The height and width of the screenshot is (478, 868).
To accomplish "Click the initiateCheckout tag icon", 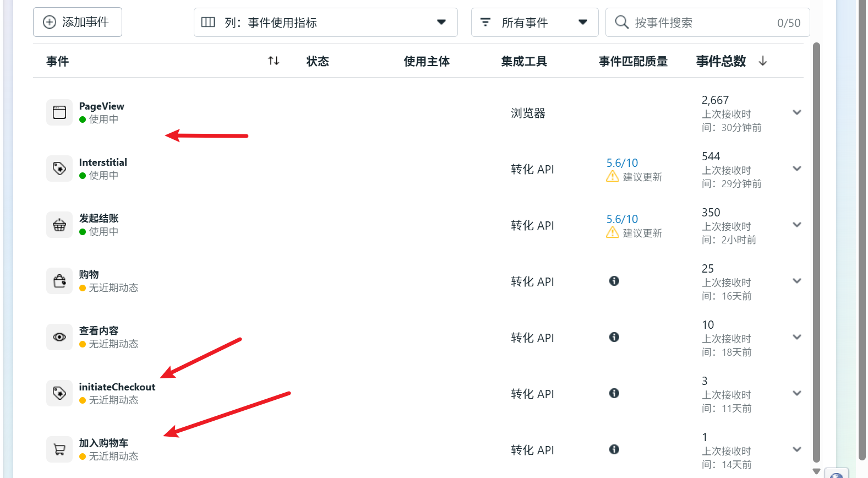I will [59, 393].
